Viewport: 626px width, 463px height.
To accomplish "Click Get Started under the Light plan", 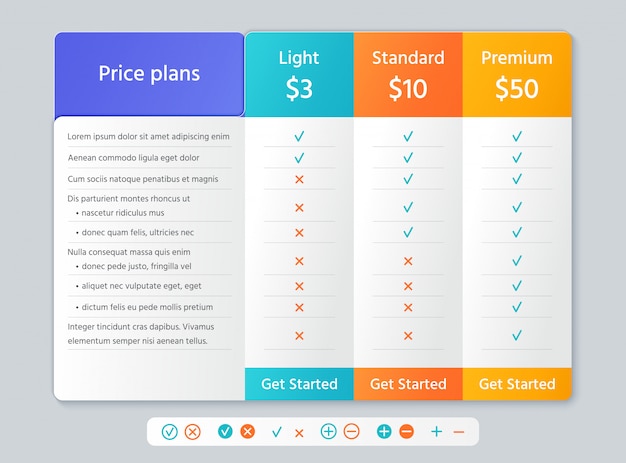I will point(299,384).
